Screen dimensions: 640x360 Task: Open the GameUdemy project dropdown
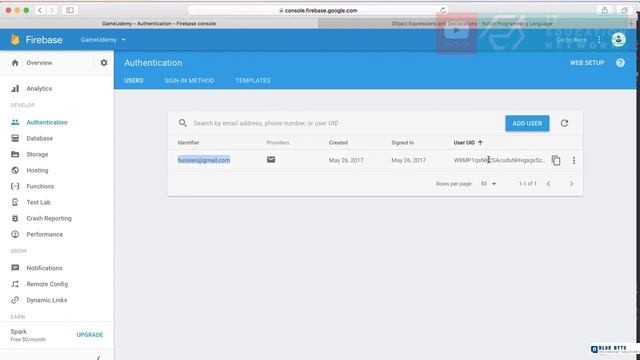[103, 40]
